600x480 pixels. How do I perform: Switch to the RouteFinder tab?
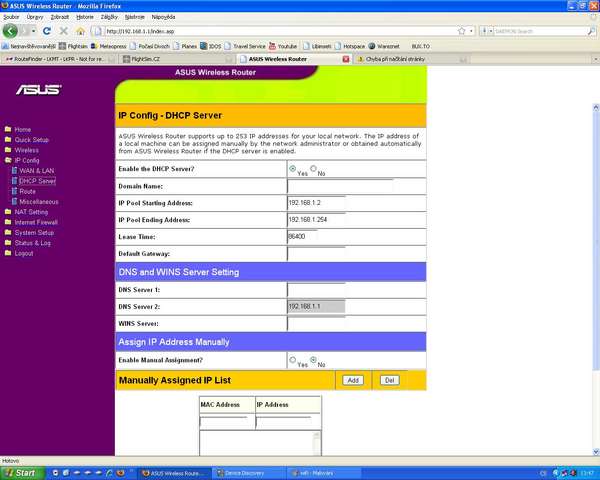point(58,59)
